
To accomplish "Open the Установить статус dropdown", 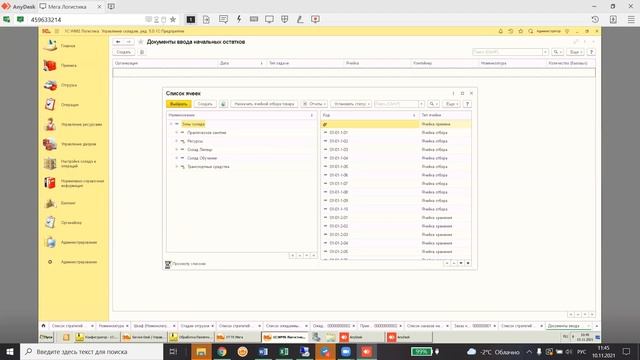I will pos(351,104).
